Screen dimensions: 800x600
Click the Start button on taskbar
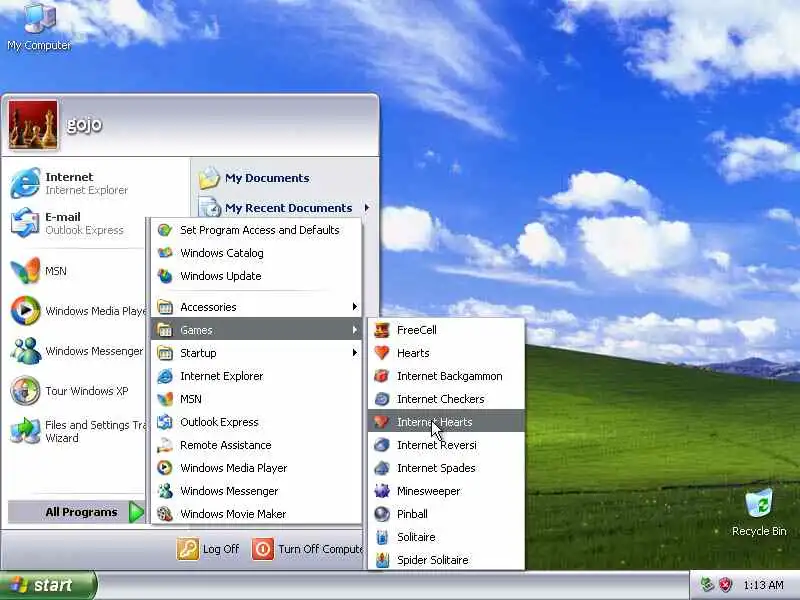pos(48,585)
